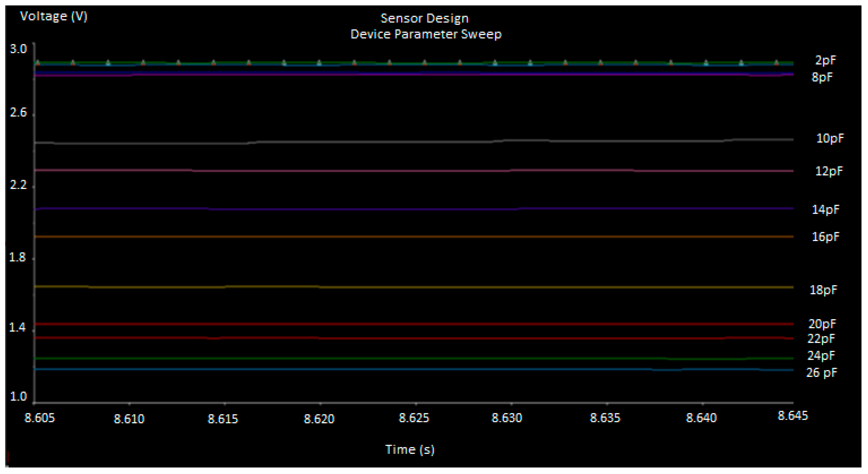
Task: Click the 'Device Parameter Sweep' subtitle
Action: 426,34
